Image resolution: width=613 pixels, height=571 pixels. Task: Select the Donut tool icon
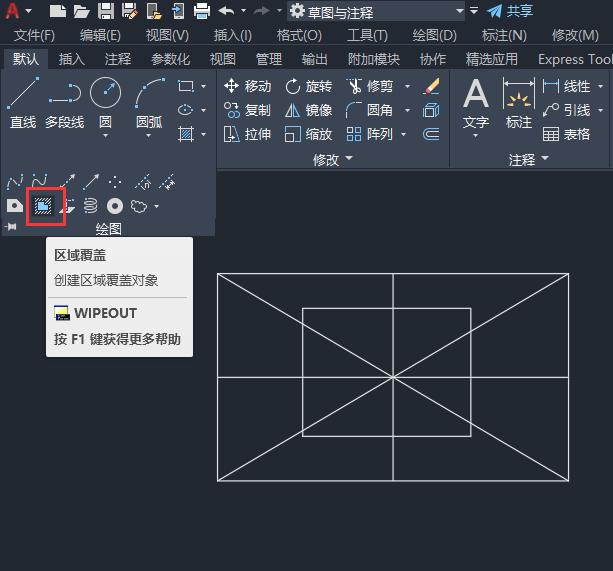115,206
